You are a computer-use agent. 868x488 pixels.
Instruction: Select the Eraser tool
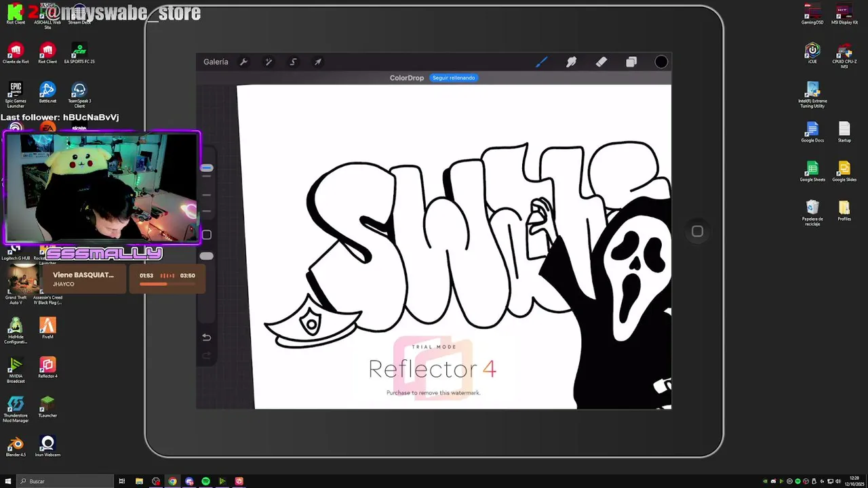point(601,62)
